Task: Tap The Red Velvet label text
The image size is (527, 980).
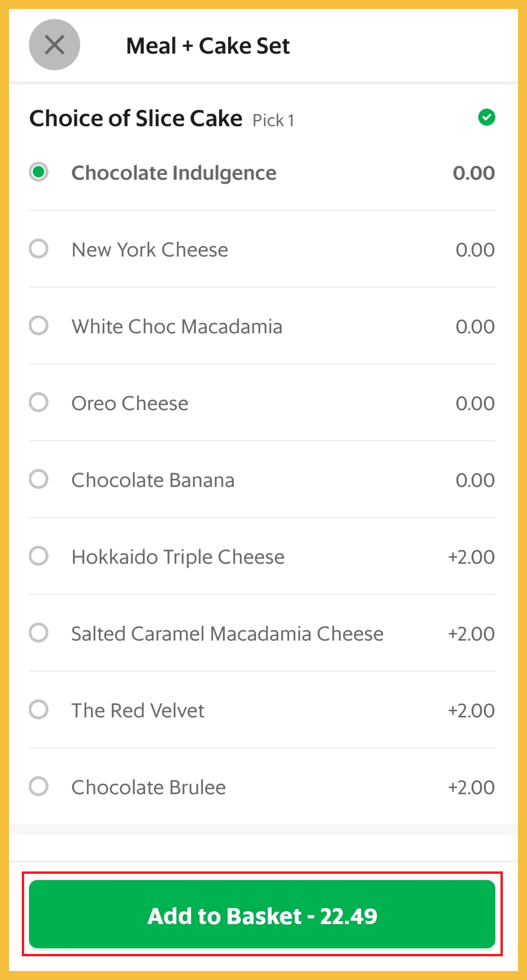Action: pyautogui.click(x=138, y=711)
